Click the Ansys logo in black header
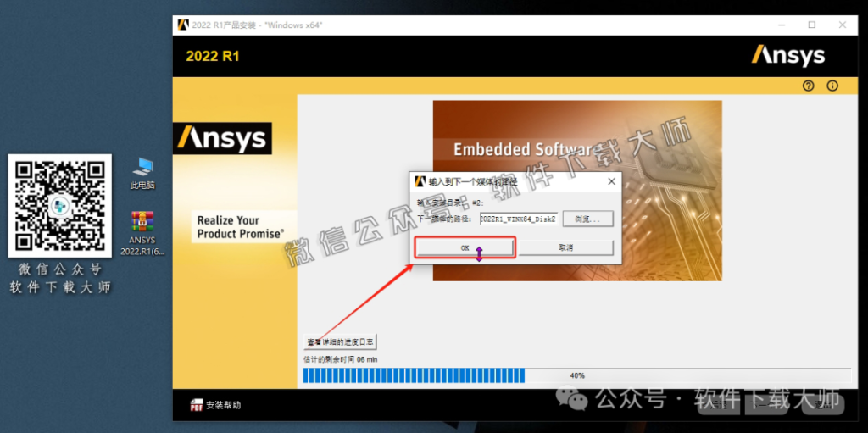The height and width of the screenshot is (433, 868). tap(787, 56)
